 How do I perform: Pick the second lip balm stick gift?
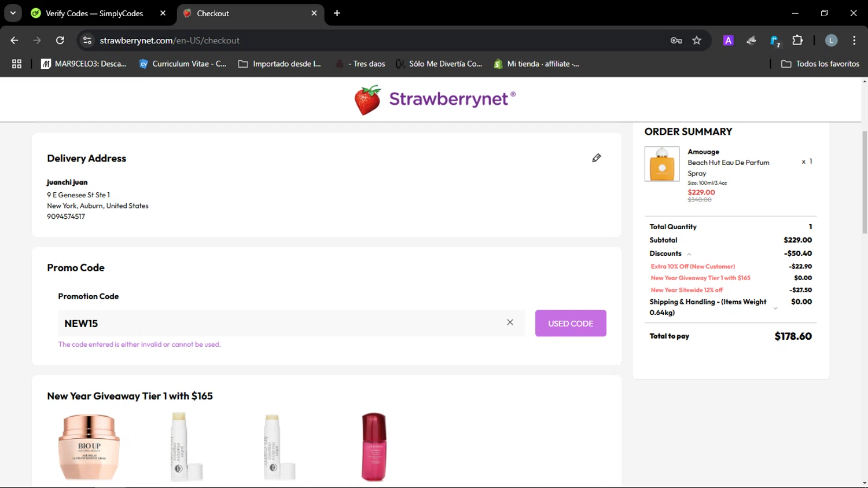(279, 447)
